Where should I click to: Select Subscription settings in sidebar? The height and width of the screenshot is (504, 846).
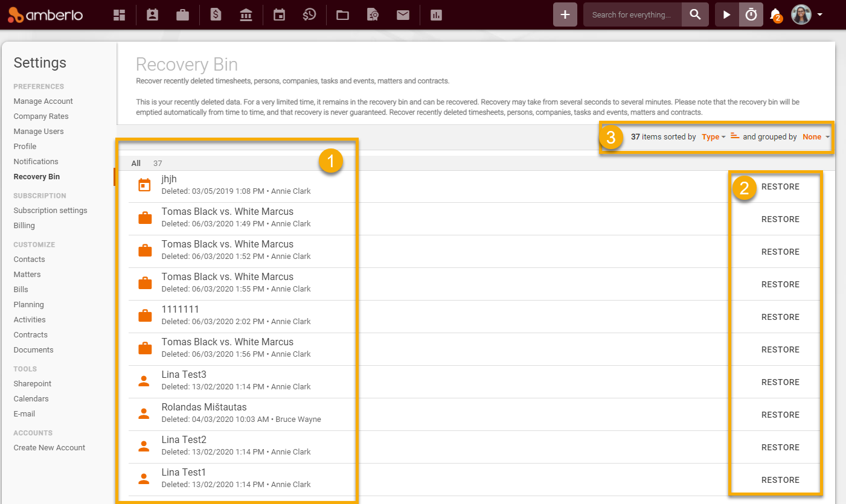click(x=50, y=211)
